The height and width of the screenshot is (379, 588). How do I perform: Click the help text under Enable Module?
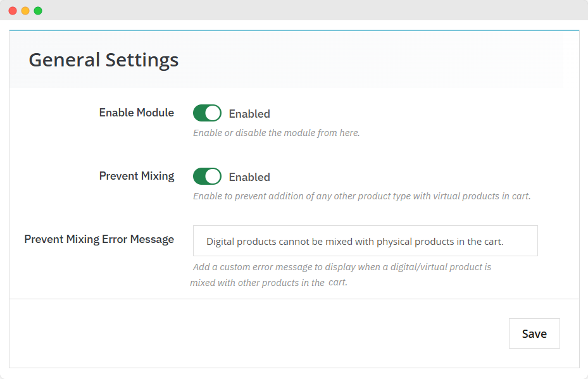[276, 133]
